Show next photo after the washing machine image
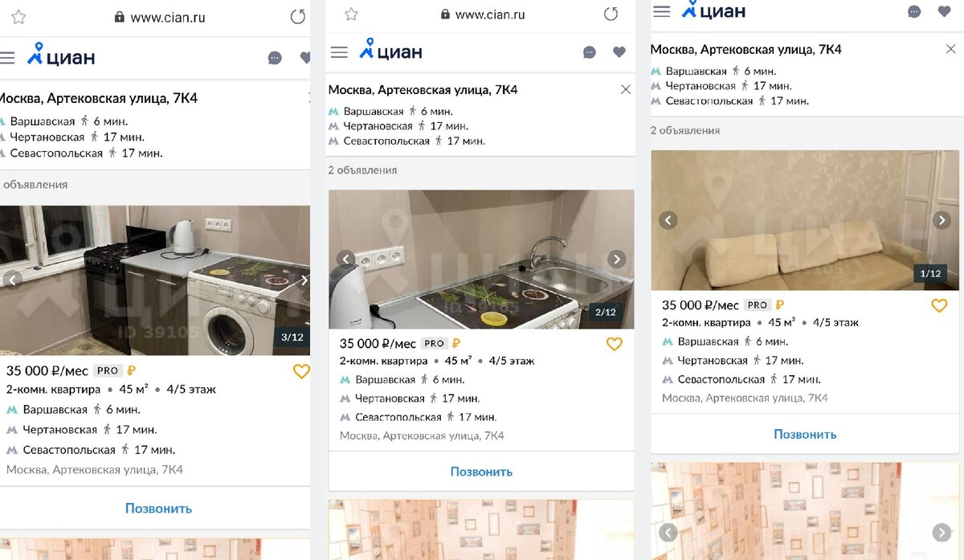Image resolution: width=964 pixels, height=560 pixels. (x=304, y=280)
